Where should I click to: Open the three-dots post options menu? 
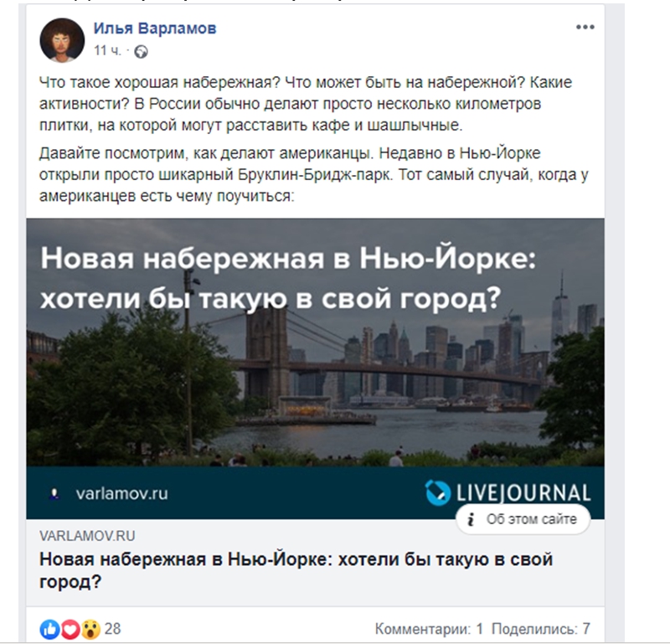click(585, 27)
